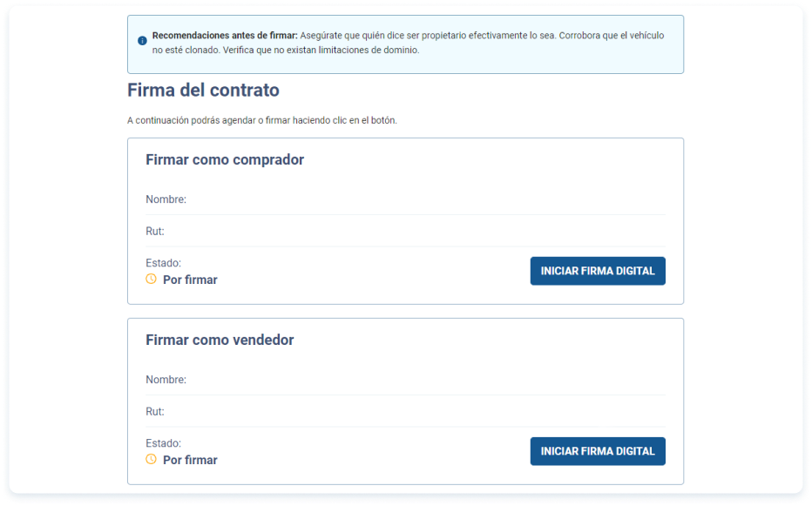Viewport: 812px width, 506px height.
Task: Start digital signature as vendedor
Action: point(598,451)
